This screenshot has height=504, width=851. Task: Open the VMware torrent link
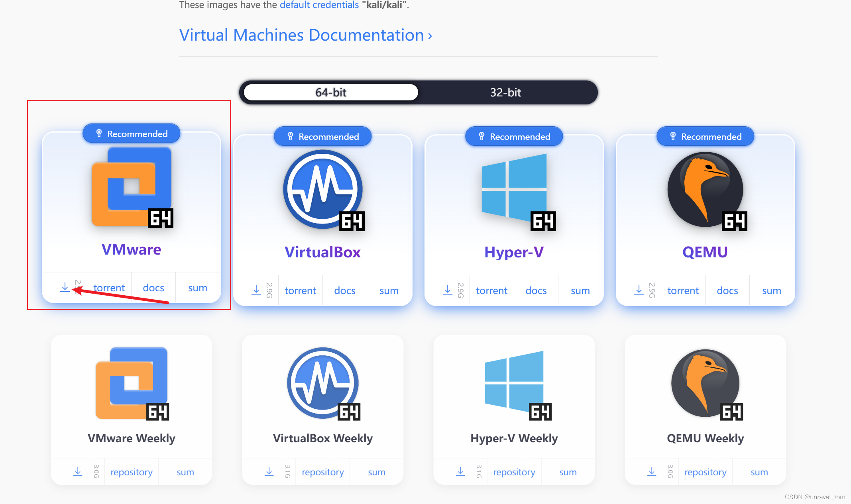point(109,288)
